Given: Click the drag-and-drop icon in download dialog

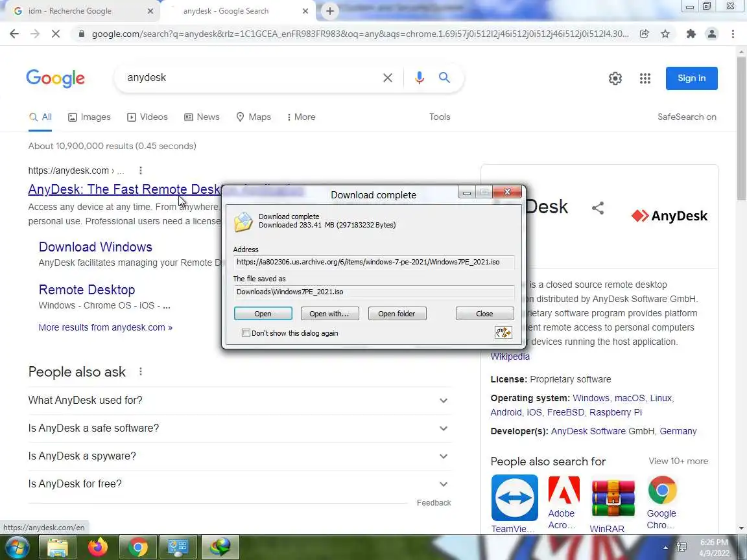Looking at the screenshot, I should click(503, 333).
